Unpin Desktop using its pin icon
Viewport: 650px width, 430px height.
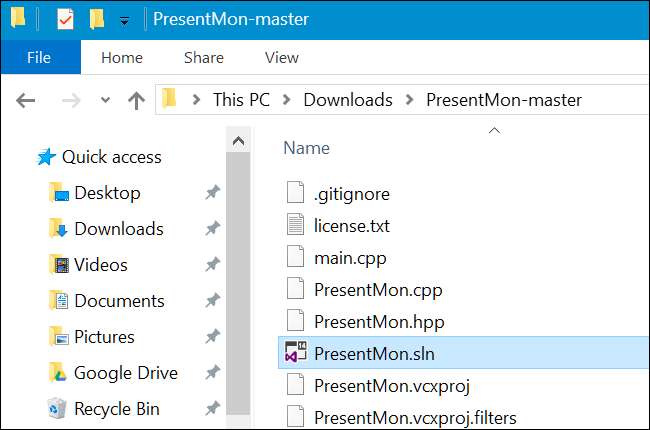click(212, 193)
